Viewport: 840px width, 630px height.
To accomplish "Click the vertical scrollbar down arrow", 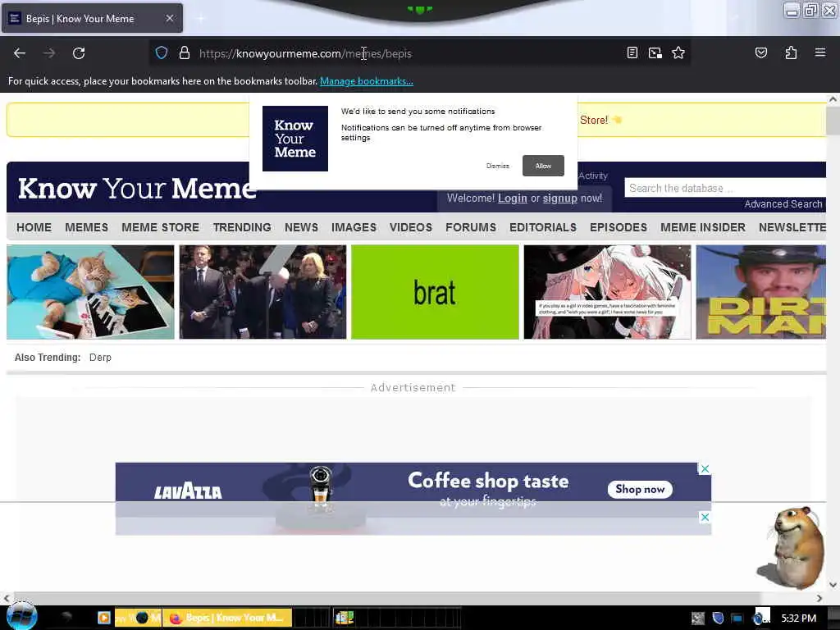I will 833,585.
